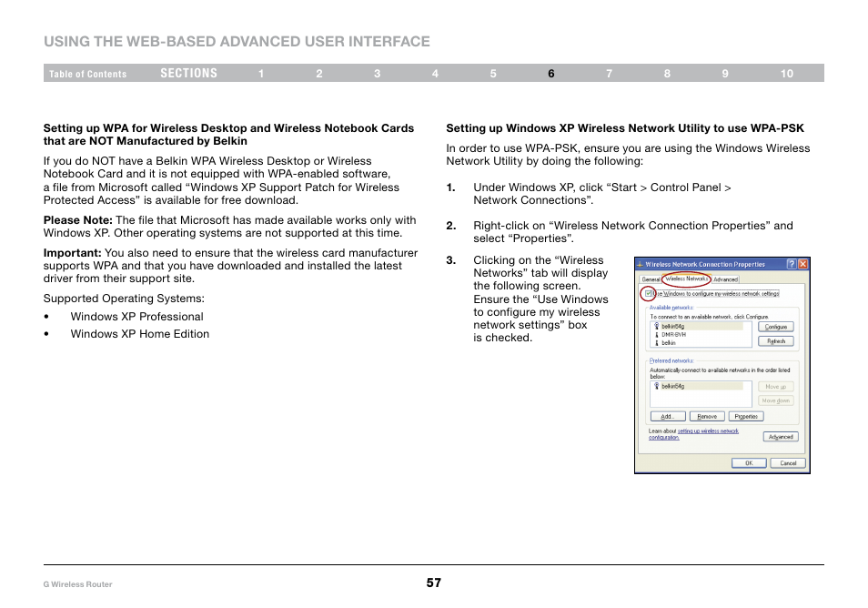Click the dialog Help question mark icon

[792, 264]
